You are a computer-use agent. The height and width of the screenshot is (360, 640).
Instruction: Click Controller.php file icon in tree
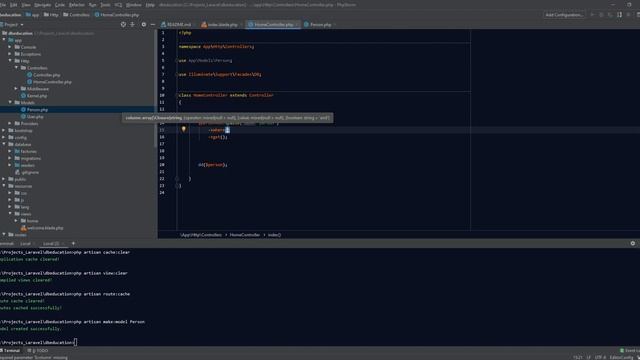pos(29,75)
